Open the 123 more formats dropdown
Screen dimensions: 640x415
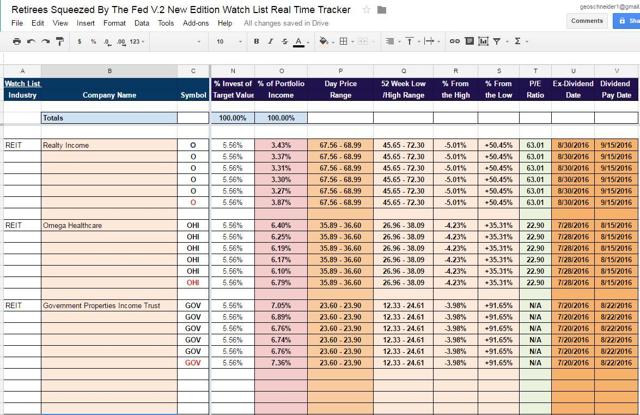click(137, 42)
